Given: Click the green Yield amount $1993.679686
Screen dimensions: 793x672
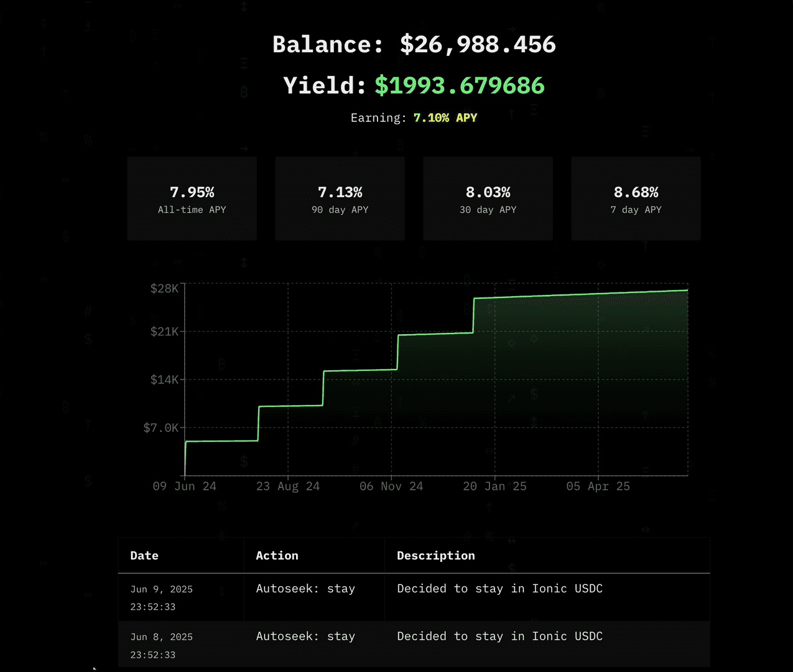Looking at the screenshot, I should pyautogui.click(x=458, y=85).
